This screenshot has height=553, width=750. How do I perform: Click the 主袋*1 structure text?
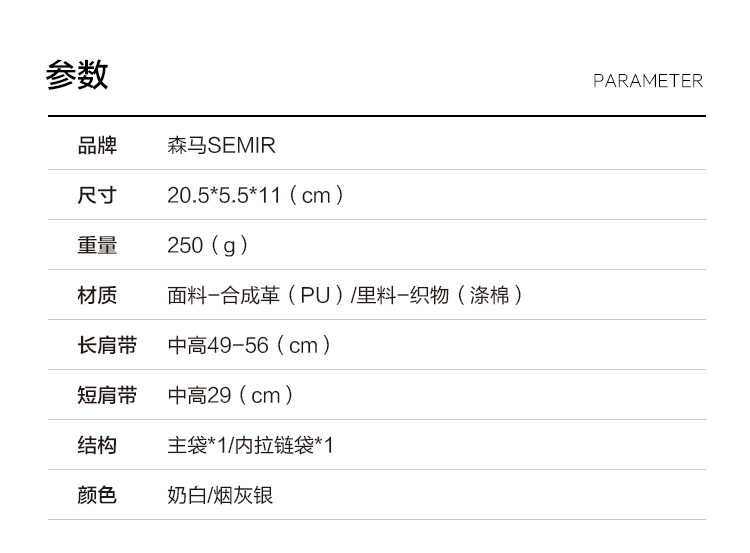tap(196, 445)
